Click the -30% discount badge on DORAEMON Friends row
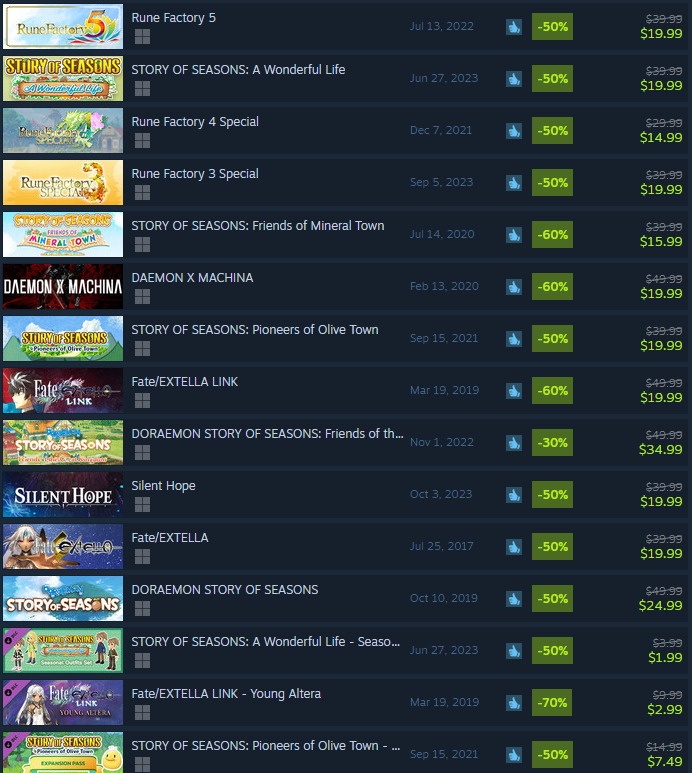 click(x=552, y=443)
